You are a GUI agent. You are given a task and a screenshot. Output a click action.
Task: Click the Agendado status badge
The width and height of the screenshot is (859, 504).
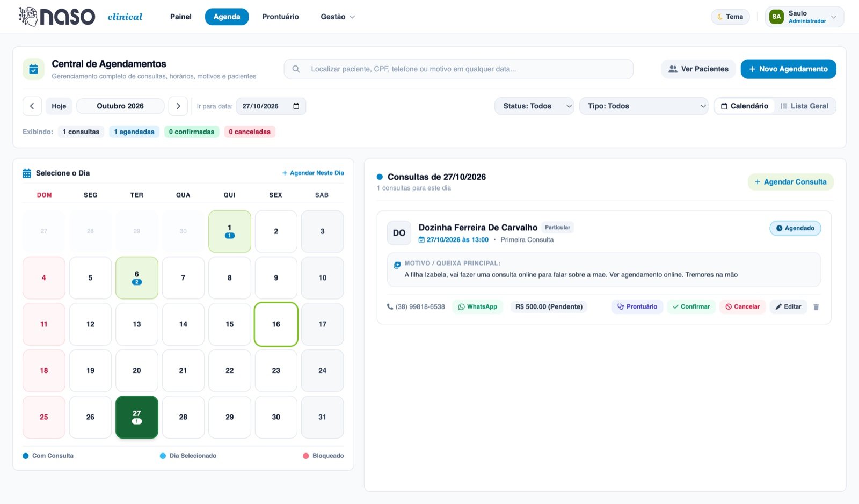pos(795,228)
